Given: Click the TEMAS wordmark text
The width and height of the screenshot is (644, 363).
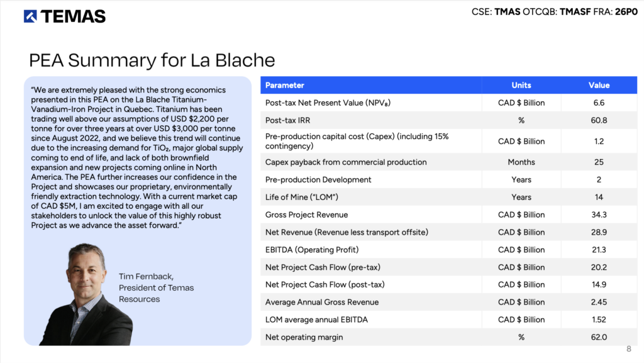Looking at the screenshot, I should [74, 16].
